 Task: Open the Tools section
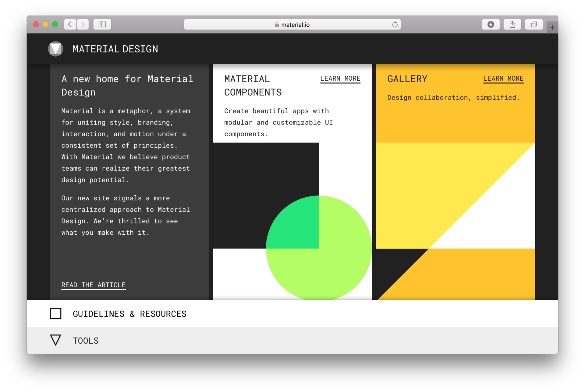click(x=86, y=341)
